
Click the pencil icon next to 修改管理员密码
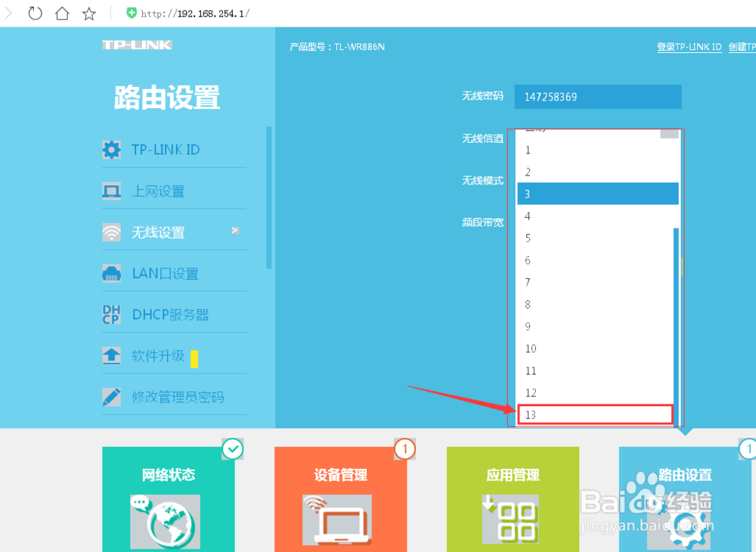tap(111, 396)
